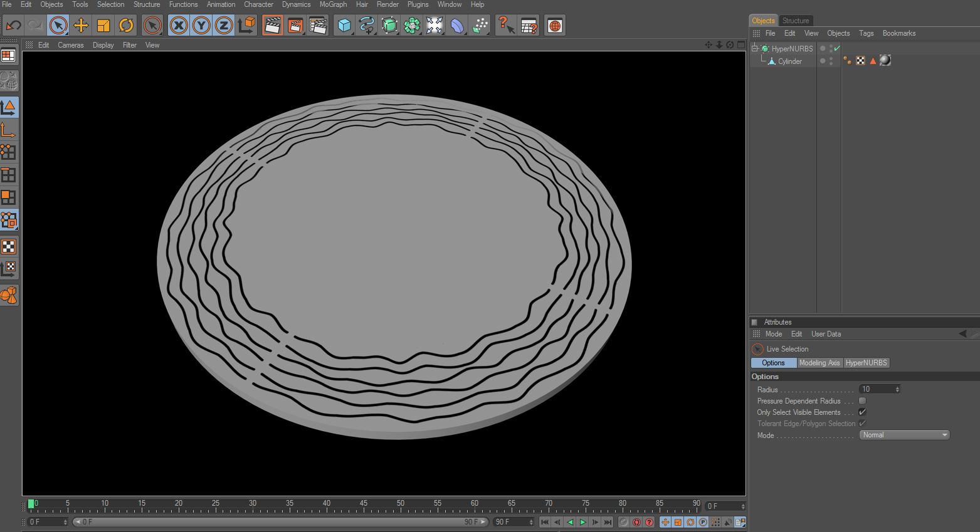980x532 pixels.
Task: Click the Undo arrow icon
Action: point(13,26)
